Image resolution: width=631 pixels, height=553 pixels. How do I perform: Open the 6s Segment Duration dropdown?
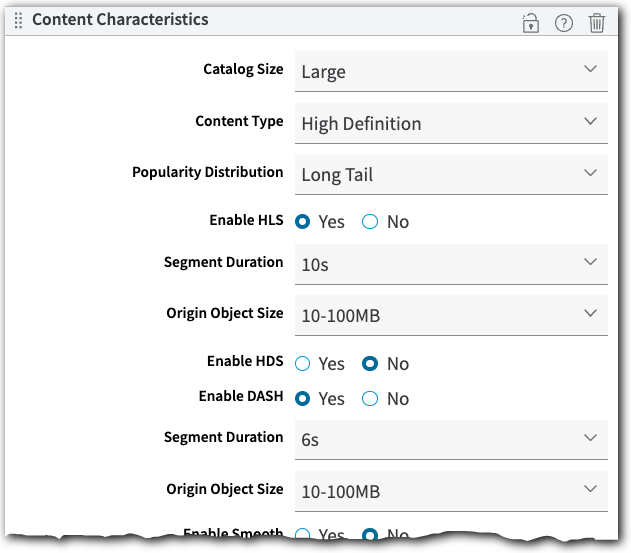[x=450, y=439]
